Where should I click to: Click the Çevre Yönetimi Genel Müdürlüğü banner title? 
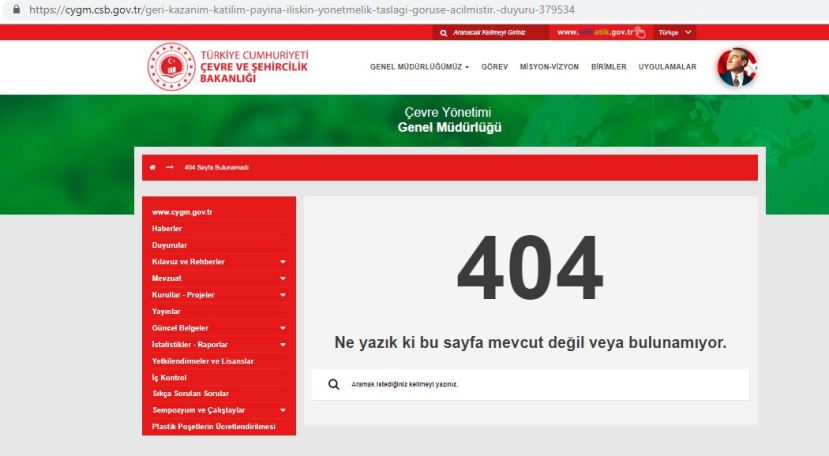click(x=449, y=120)
